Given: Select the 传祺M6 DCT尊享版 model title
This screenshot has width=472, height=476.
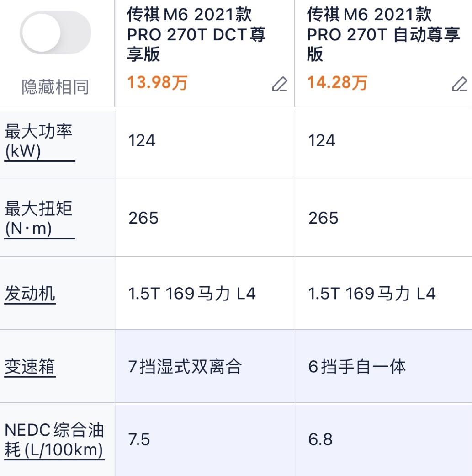Looking at the screenshot, I should click(196, 34).
